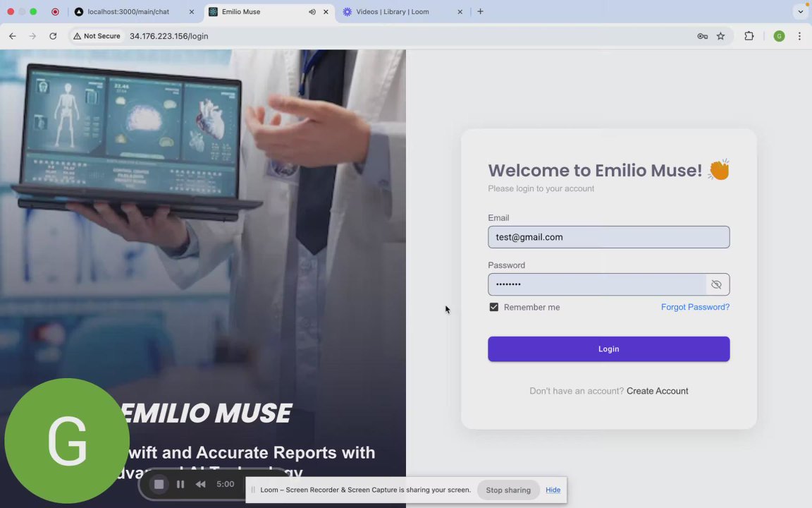Open the browser extensions menu
The width and height of the screenshot is (812, 508).
(x=749, y=36)
